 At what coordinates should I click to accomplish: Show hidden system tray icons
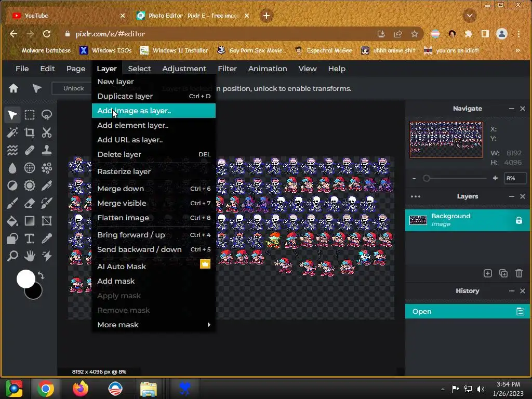tap(443, 389)
